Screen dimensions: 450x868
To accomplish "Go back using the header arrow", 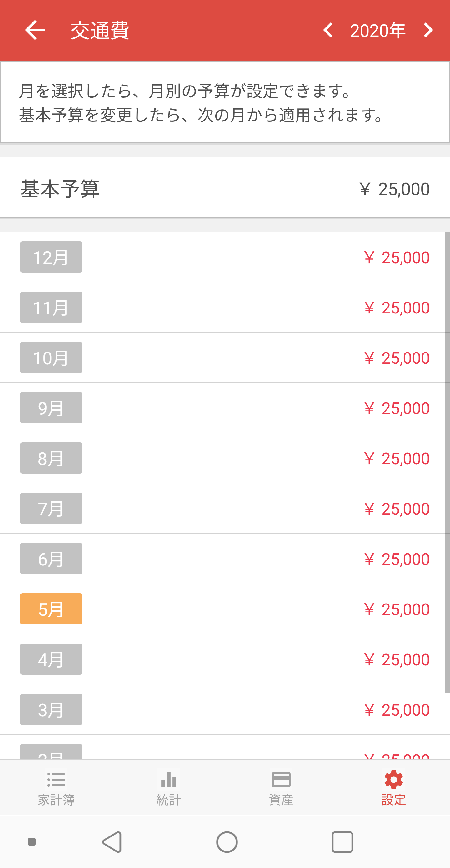I will tap(35, 30).
